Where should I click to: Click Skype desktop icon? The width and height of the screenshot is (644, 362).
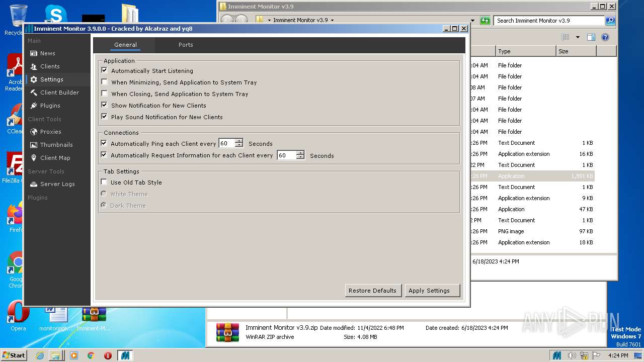tap(56, 14)
